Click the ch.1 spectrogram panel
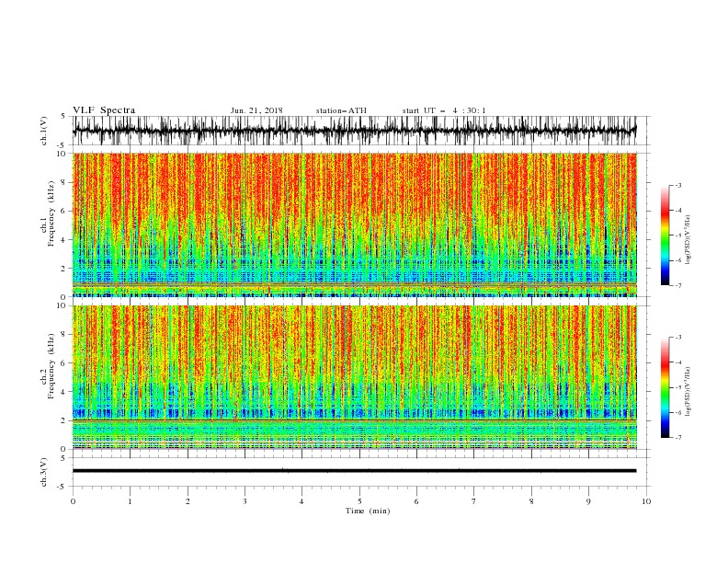 pos(355,224)
